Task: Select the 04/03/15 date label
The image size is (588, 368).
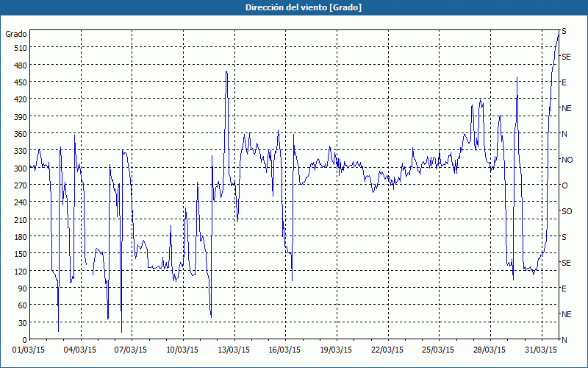Action: (80, 350)
